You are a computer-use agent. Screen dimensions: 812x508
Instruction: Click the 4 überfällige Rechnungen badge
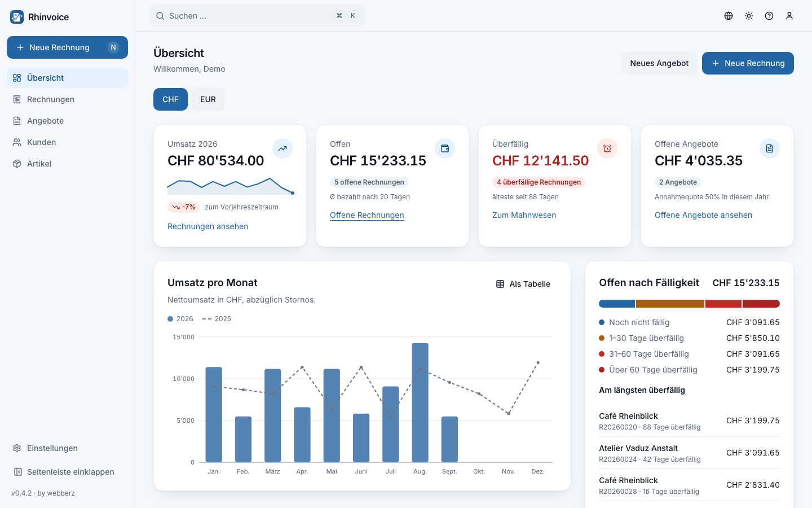click(539, 182)
